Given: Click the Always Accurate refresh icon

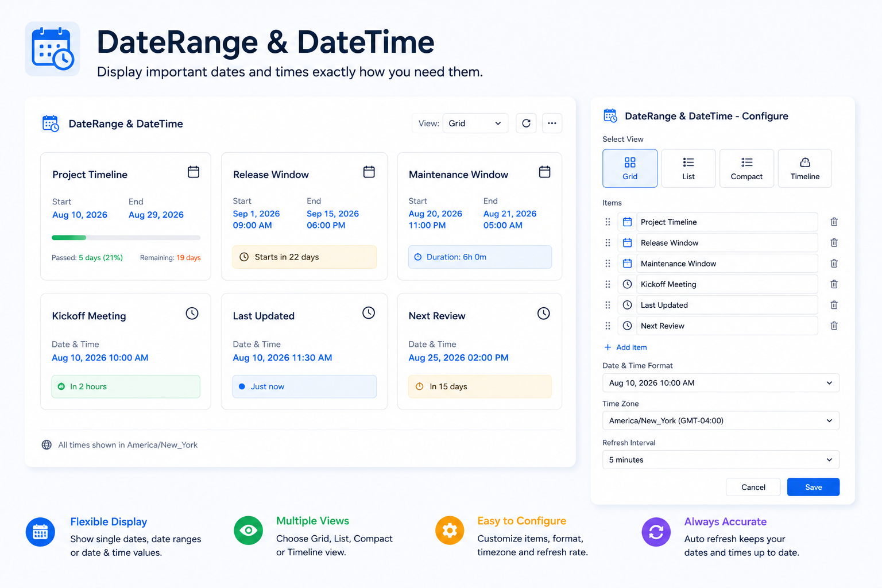Looking at the screenshot, I should [x=656, y=532].
